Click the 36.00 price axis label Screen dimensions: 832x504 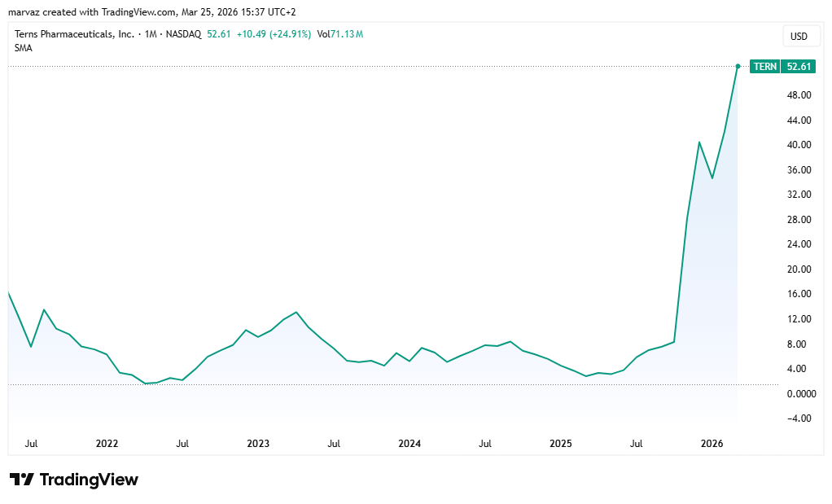[799, 170]
